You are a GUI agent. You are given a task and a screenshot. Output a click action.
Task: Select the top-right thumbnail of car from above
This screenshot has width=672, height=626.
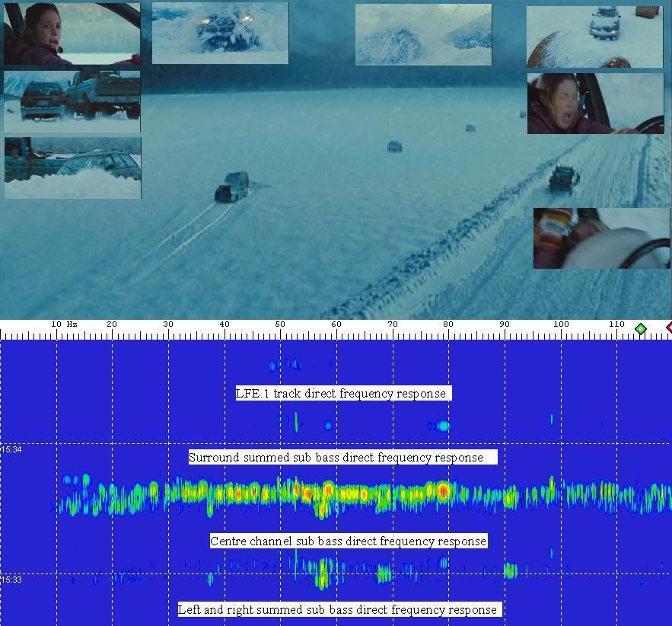(x=594, y=37)
